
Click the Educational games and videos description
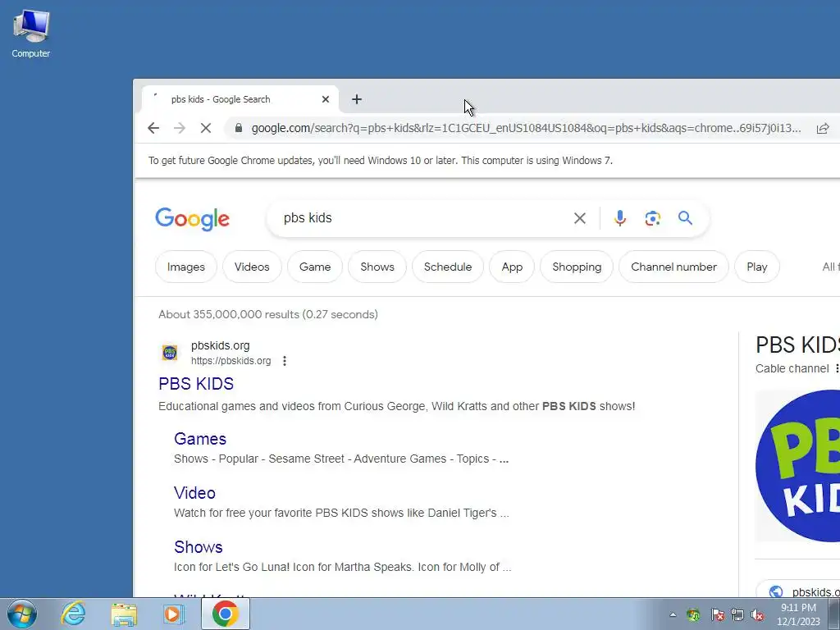(x=396, y=406)
